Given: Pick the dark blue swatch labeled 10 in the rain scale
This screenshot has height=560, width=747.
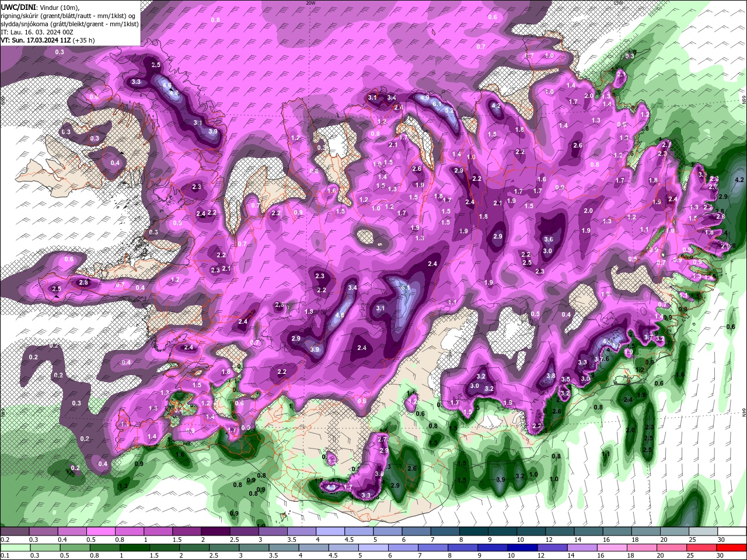Looking at the screenshot, I should [522, 548].
